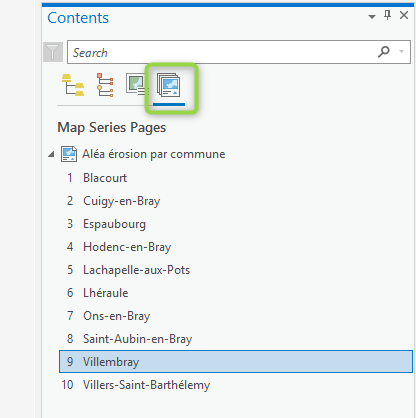This screenshot has width=416, height=418.
Task: Click inside the Search field
Action: click(222, 52)
